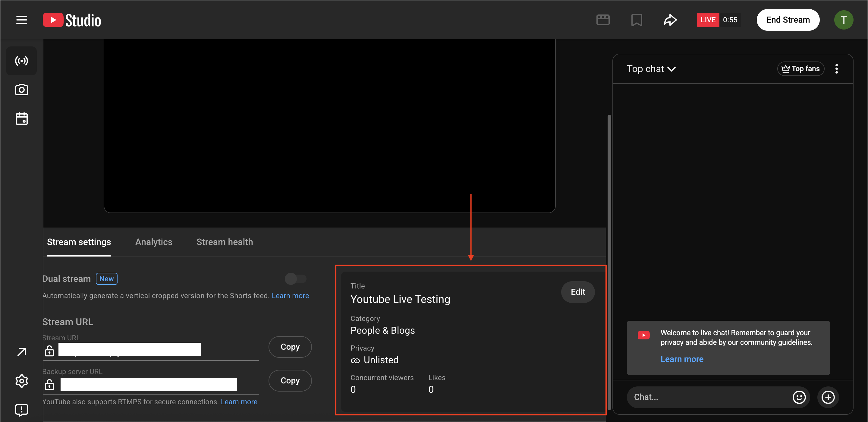Select the Stream broadcast icon in sidebar
Viewport: 868px width, 422px height.
pos(22,61)
